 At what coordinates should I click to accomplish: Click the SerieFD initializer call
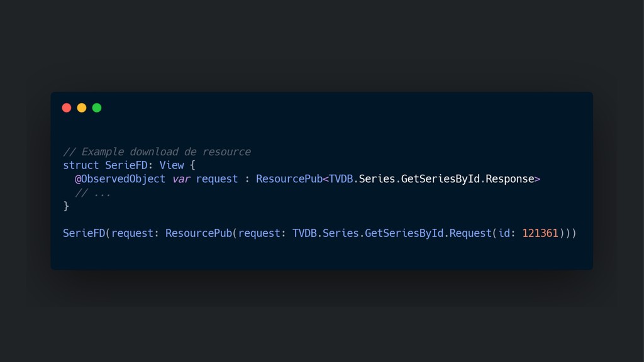click(x=84, y=233)
